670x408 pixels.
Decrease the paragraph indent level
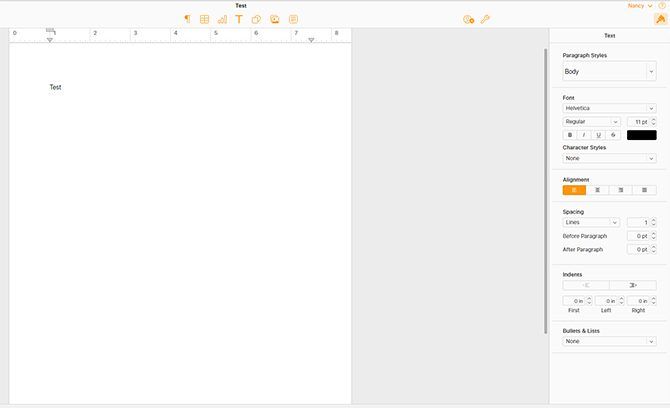pos(586,285)
